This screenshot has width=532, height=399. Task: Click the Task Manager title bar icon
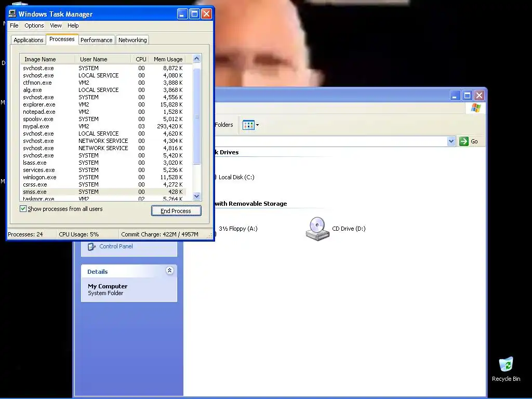(12, 14)
